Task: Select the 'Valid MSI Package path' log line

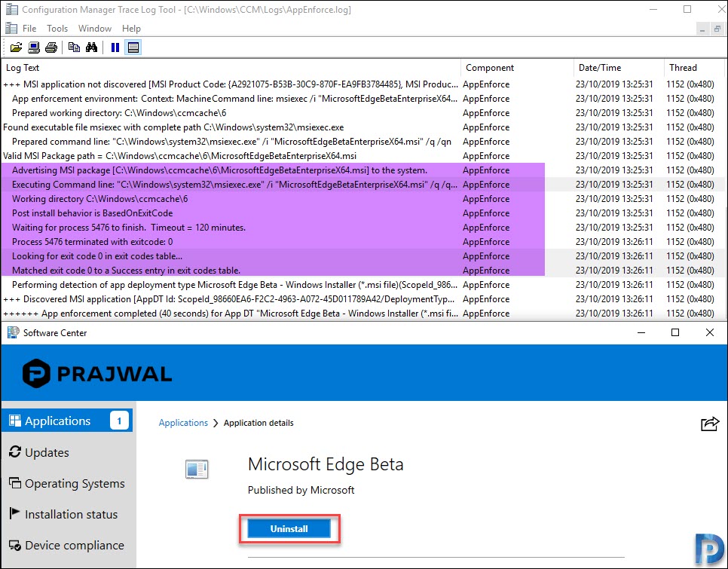Action: [363, 156]
